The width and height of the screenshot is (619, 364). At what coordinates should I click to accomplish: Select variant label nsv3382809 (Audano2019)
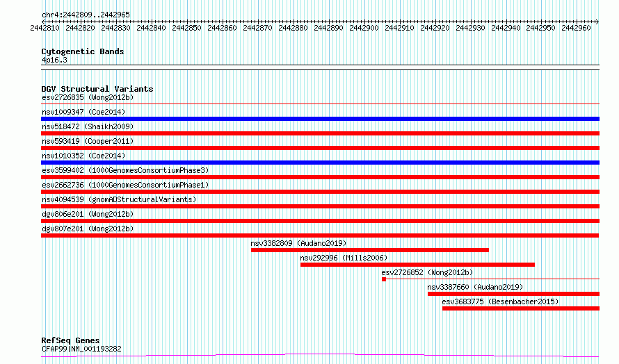[298, 243]
